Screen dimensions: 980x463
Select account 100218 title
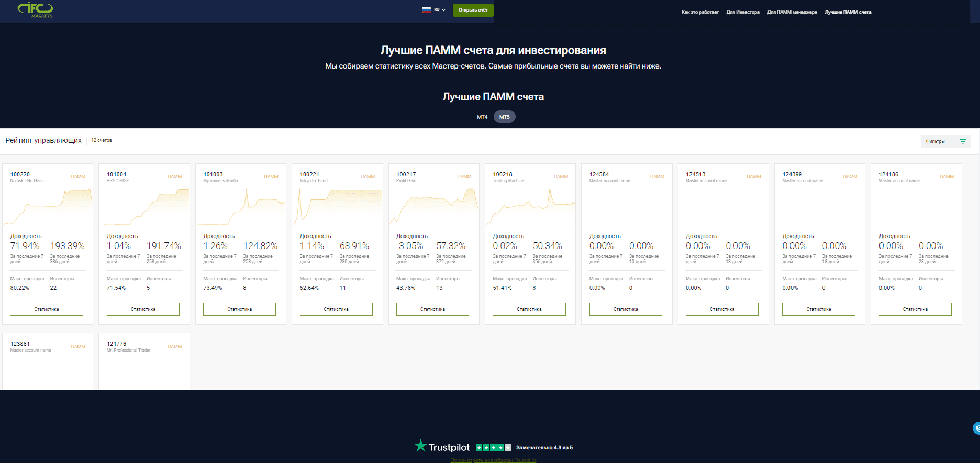tap(503, 174)
